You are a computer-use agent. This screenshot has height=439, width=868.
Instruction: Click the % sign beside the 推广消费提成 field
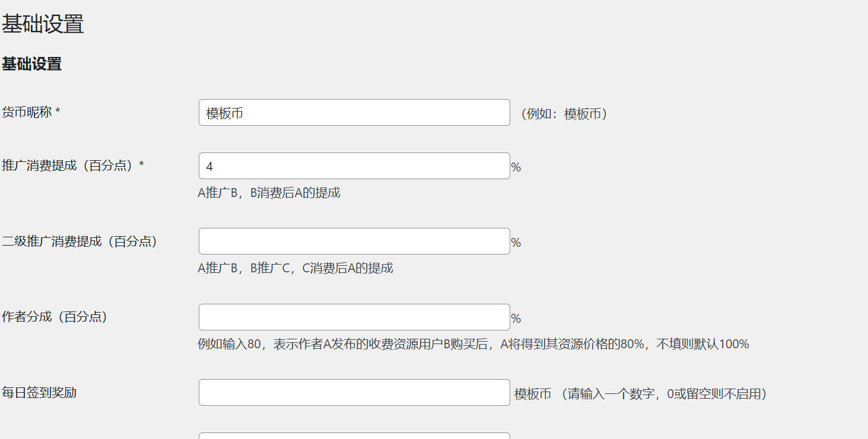516,167
